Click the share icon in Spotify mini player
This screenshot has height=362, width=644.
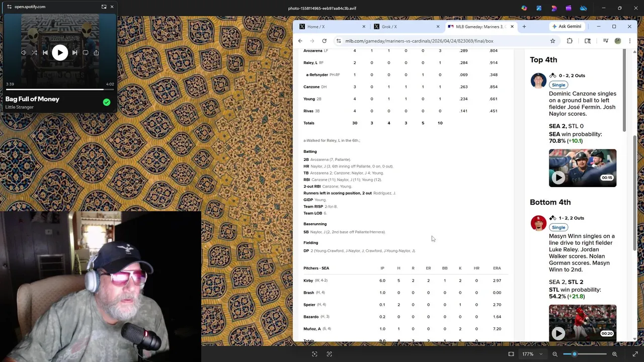click(96, 52)
